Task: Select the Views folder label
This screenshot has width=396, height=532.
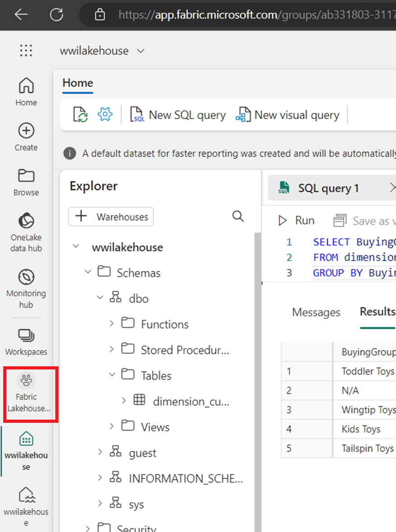Action: 155,427
